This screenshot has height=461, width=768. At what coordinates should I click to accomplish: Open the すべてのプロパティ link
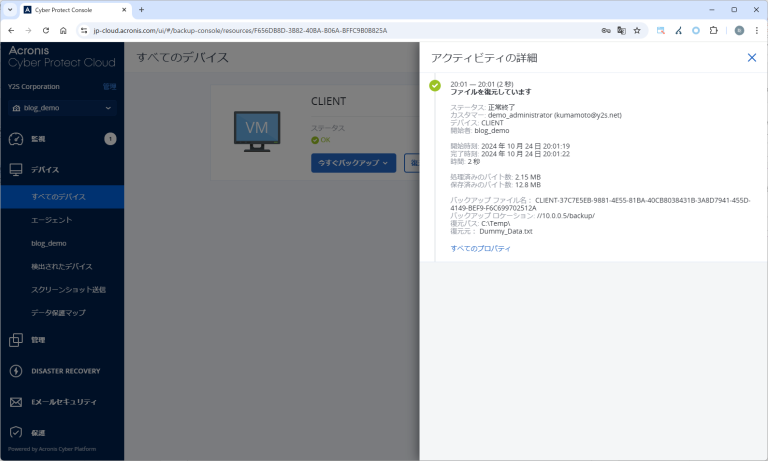coord(480,248)
